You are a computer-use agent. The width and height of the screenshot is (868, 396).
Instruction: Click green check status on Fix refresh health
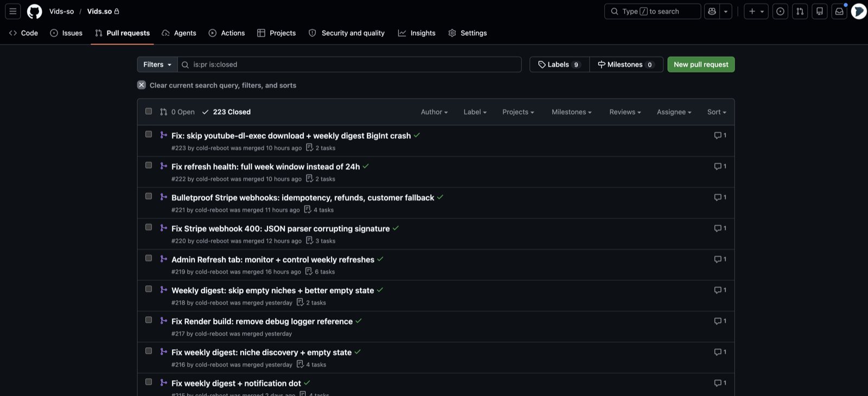(x=366, y=166)
